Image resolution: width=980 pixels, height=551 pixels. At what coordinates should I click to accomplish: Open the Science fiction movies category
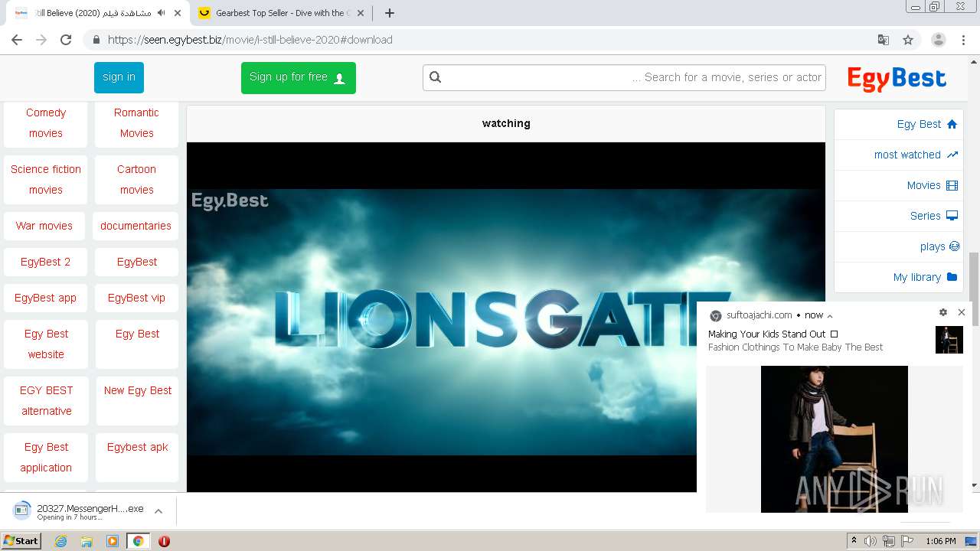point(46,179)
